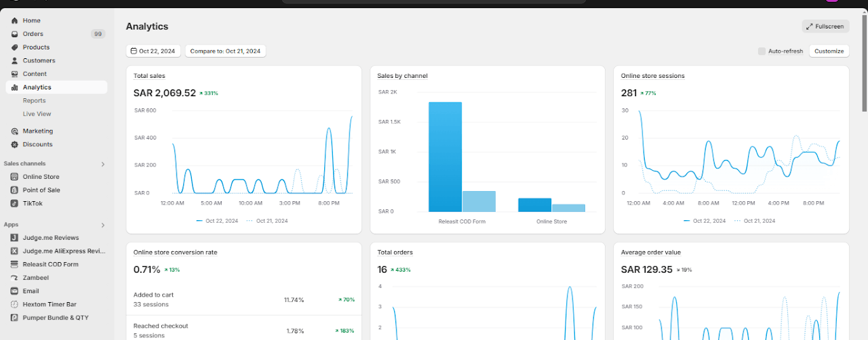868x340 pixels.
Task: Open the TikTok sales channel icon
Action: point(15,203)
